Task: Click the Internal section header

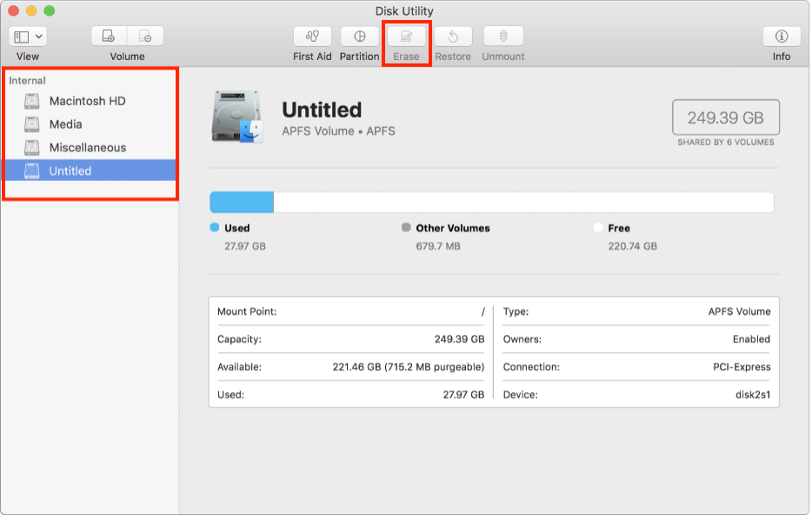Action: pos(27,80)
